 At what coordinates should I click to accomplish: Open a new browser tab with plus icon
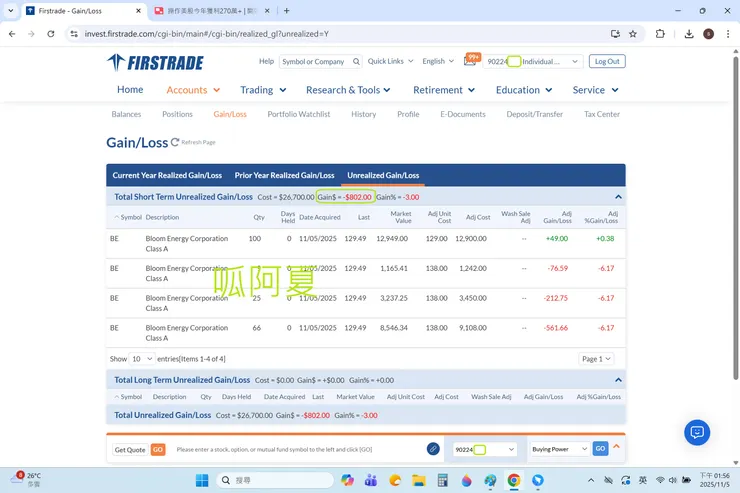286,10
